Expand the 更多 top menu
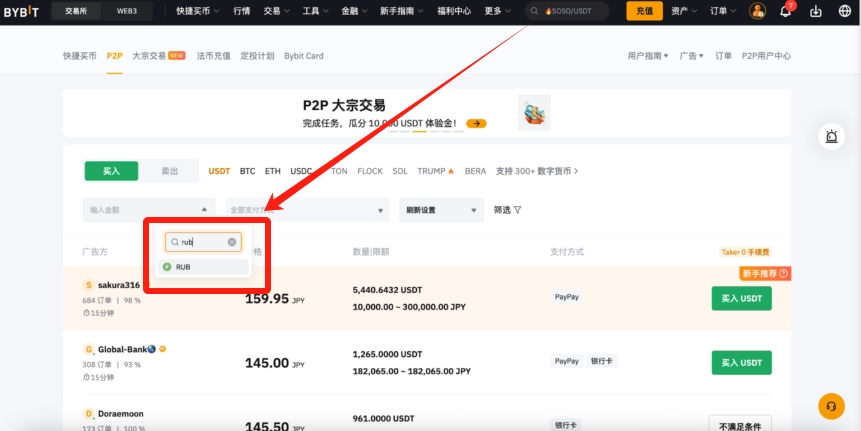This screenshot has height=431, width=861. tap(497, 11)
